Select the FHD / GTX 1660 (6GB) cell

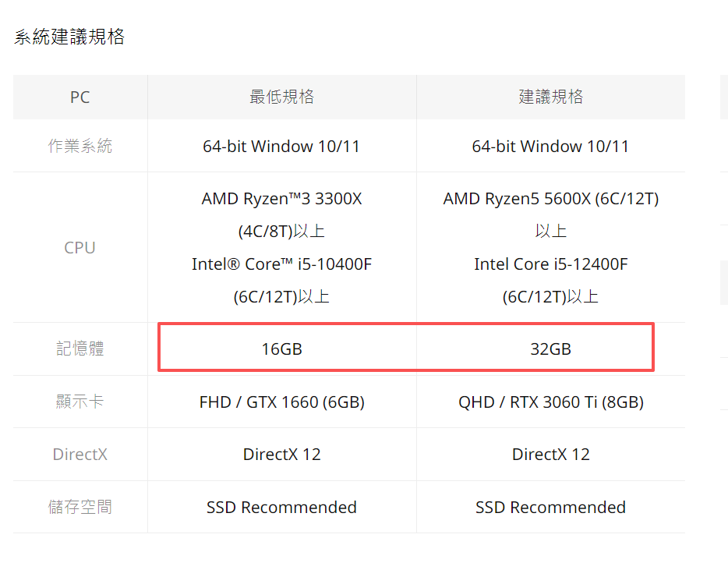click(281, 402)
